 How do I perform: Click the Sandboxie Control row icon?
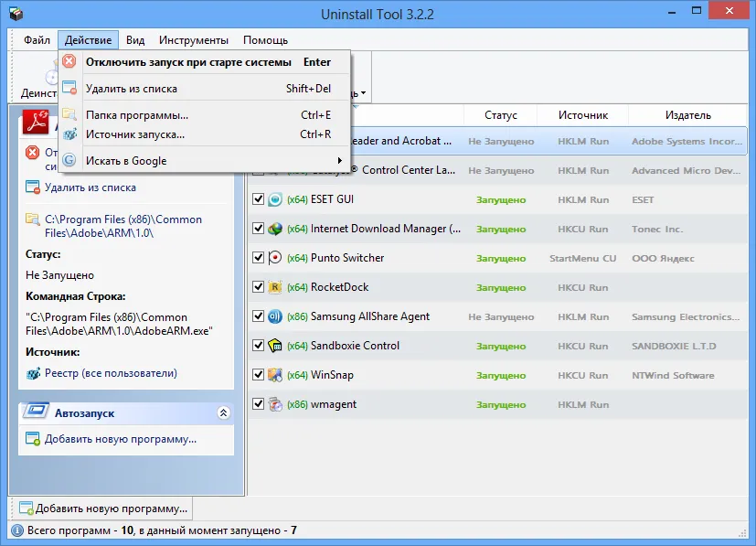point(275,346)
